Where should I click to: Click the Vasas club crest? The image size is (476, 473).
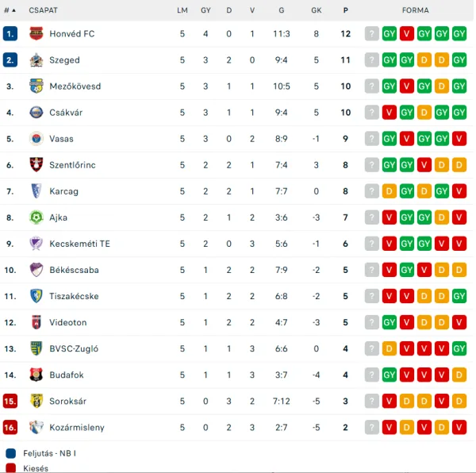click(36, 139)
